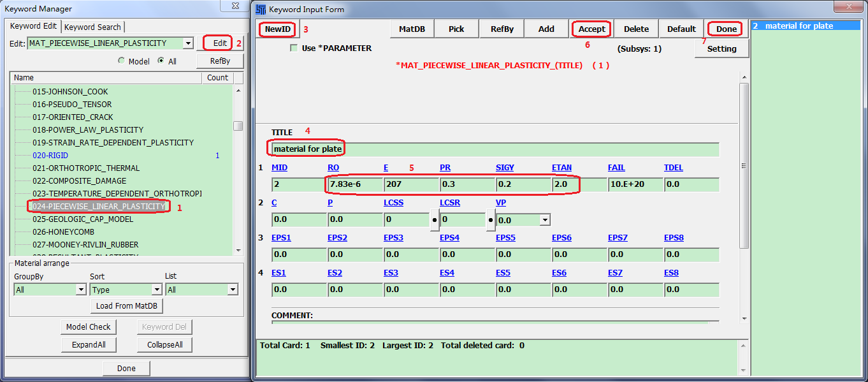Open the GroupBy dropdown
Image resolution: width=868 pixels, height=382 pixels.
81,290
